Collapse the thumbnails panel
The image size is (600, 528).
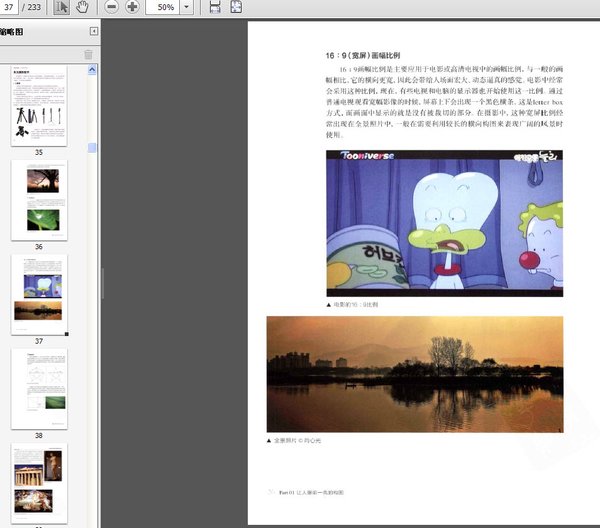click(94, 31)
